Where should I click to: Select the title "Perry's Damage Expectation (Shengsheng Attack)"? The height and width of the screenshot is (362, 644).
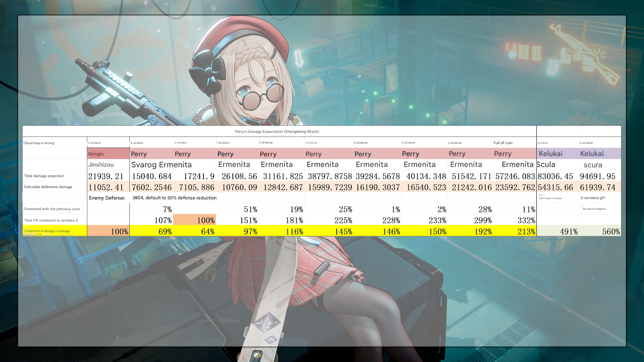click(x=277, y=131)
